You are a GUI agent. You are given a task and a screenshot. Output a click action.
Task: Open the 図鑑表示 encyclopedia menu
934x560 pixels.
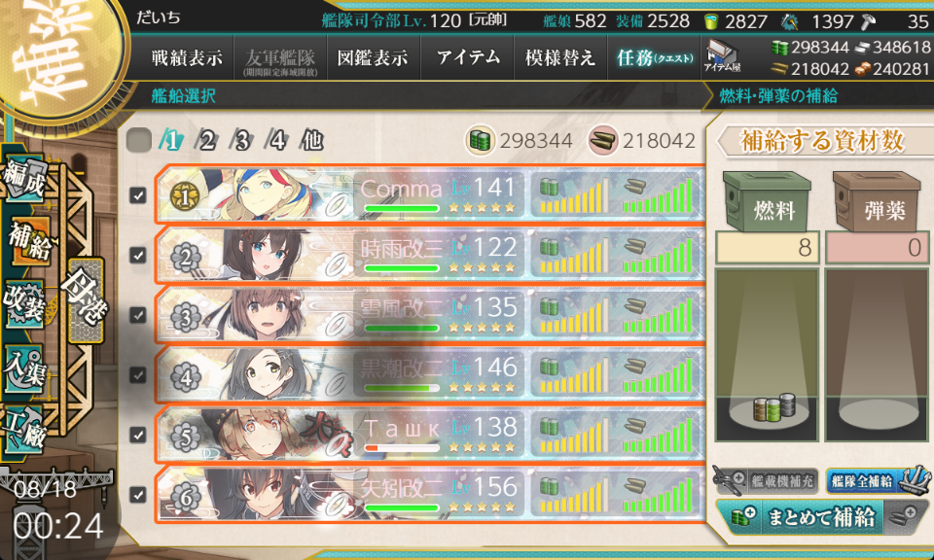coord(373,57)
